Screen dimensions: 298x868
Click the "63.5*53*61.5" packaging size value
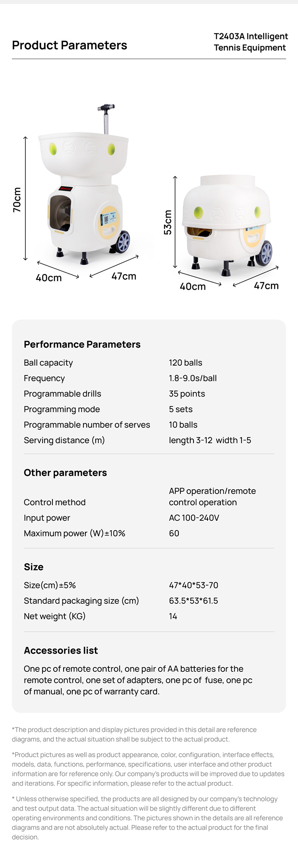click(x=194, y=601)
